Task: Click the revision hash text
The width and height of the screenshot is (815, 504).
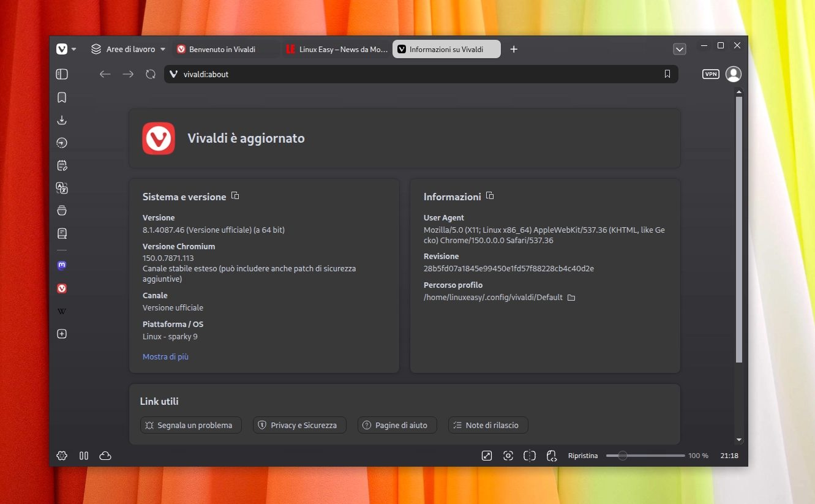Action: pos(509,268)
